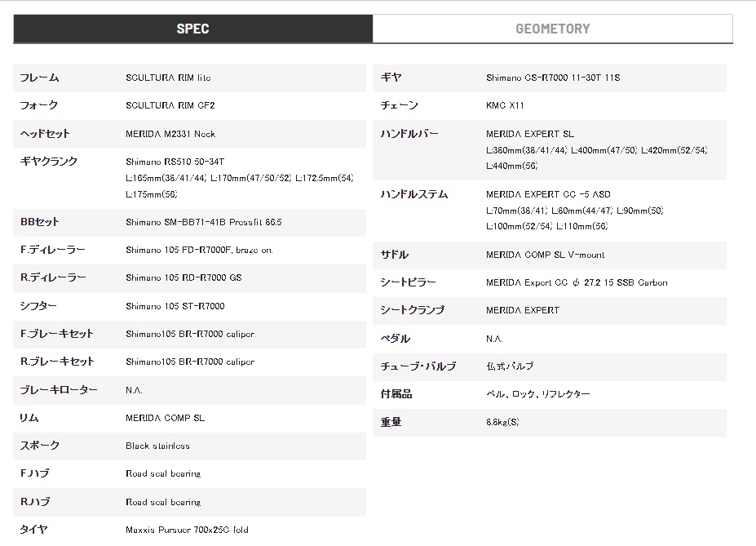Click the ハンドルバー row label

click(409, 134)
